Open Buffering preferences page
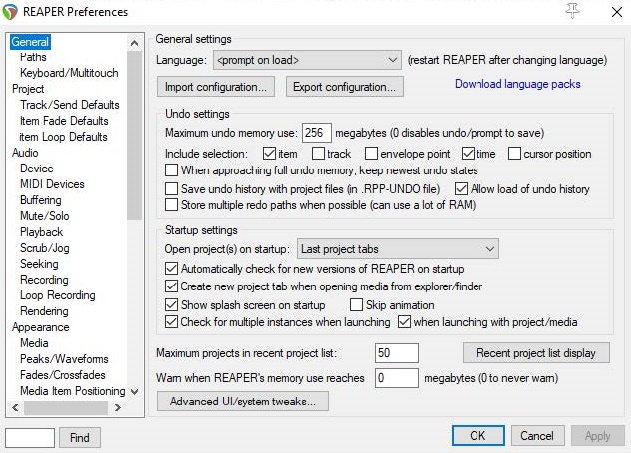This screenshot has width=631, height=453. tap(41, 200)
